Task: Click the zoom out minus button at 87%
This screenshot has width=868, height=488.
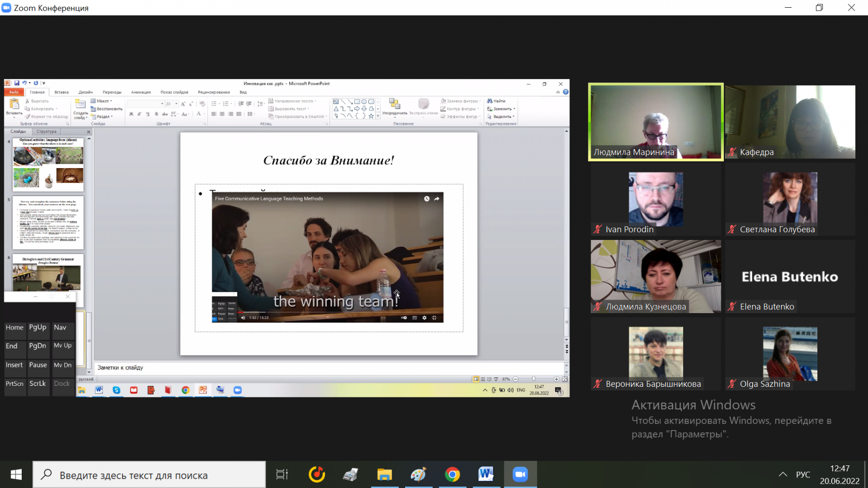Action: pyautogui.click(x=515, y=379)
